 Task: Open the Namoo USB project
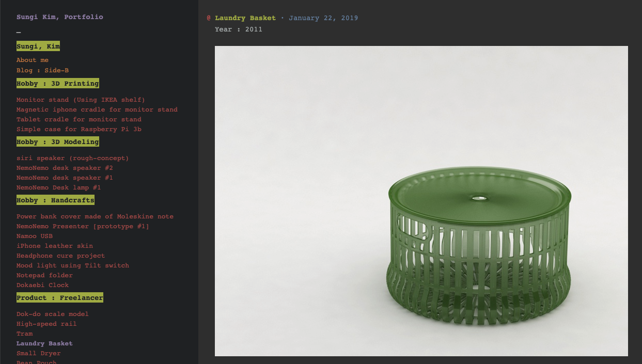[x=35, y=236]
